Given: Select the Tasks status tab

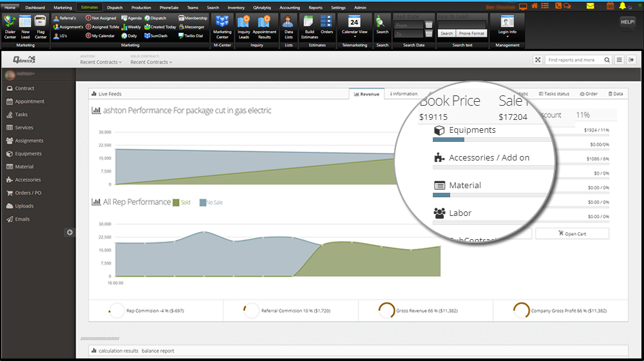Looking at the screenshot, I should click(x=554, y=93).
